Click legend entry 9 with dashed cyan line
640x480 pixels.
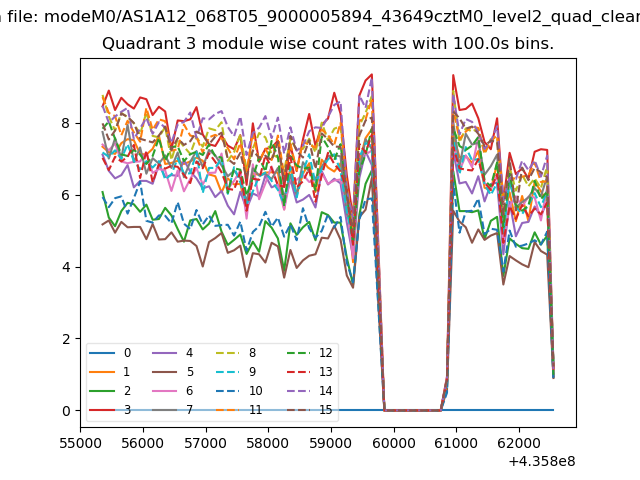tap(255, 372)
